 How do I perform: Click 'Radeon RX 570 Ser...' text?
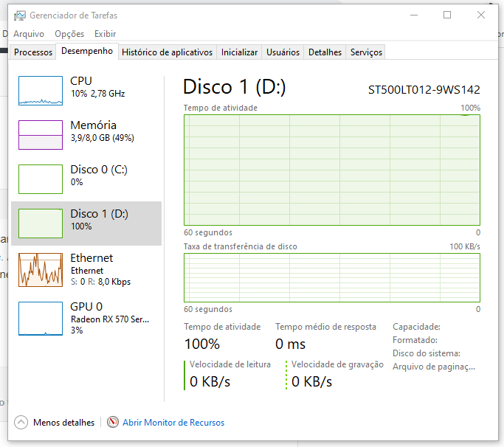point(110,319)
